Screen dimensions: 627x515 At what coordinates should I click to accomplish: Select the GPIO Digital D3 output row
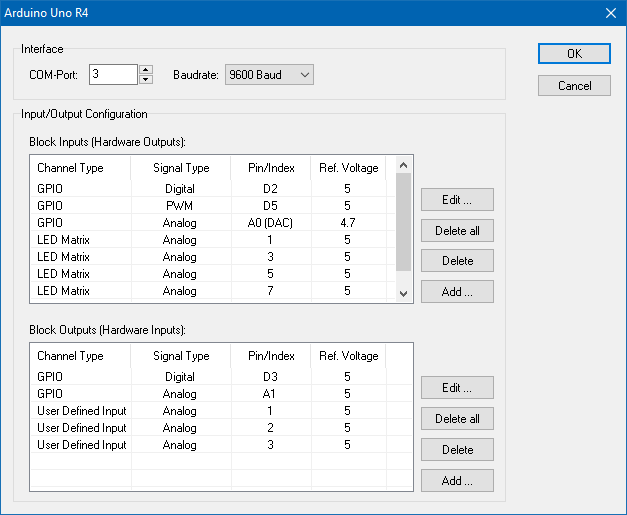pos(221,377)
